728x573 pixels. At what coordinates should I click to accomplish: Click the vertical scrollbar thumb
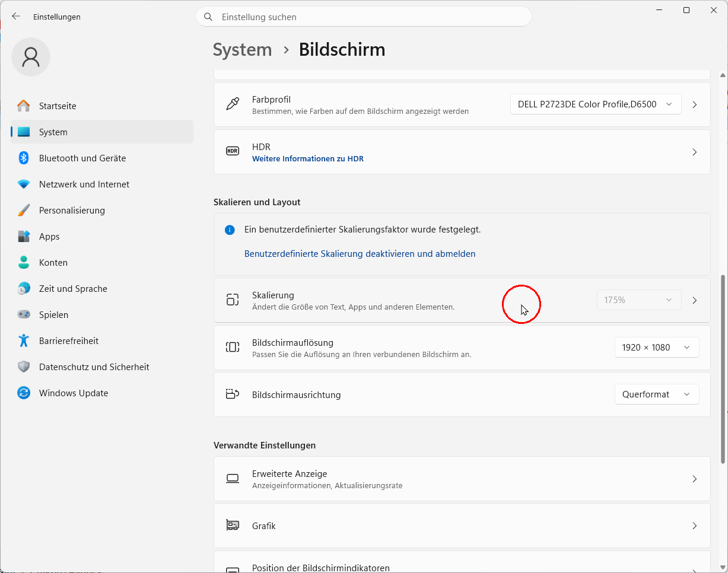tap(723, 369)
